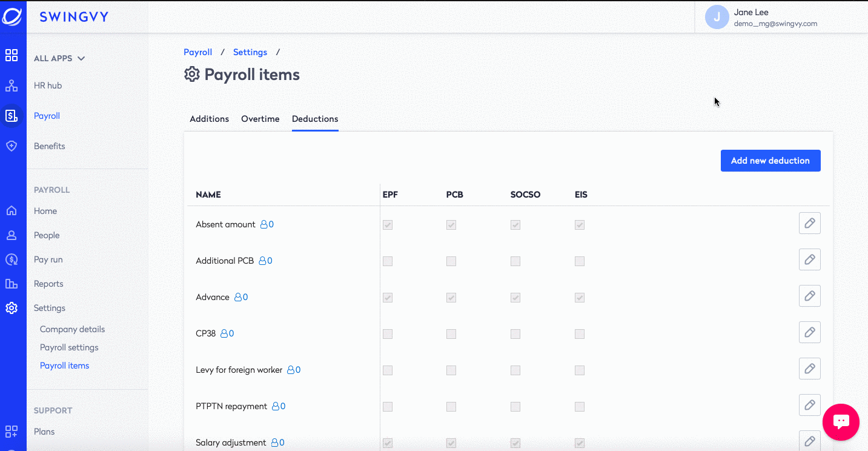The width and height of the screenshot is (868, 451).
Task: Open Pay run in sidebar
Action: point(48,259)
